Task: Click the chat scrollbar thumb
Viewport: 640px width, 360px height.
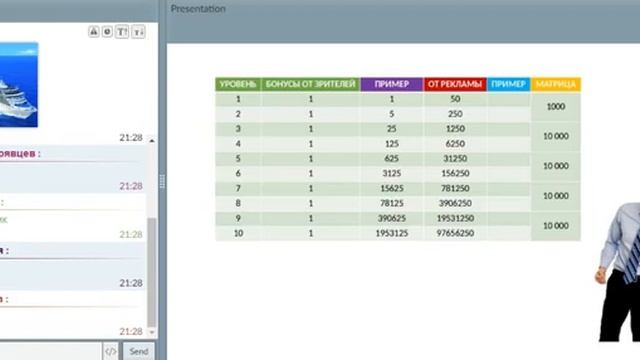Action: pos(152,273)
